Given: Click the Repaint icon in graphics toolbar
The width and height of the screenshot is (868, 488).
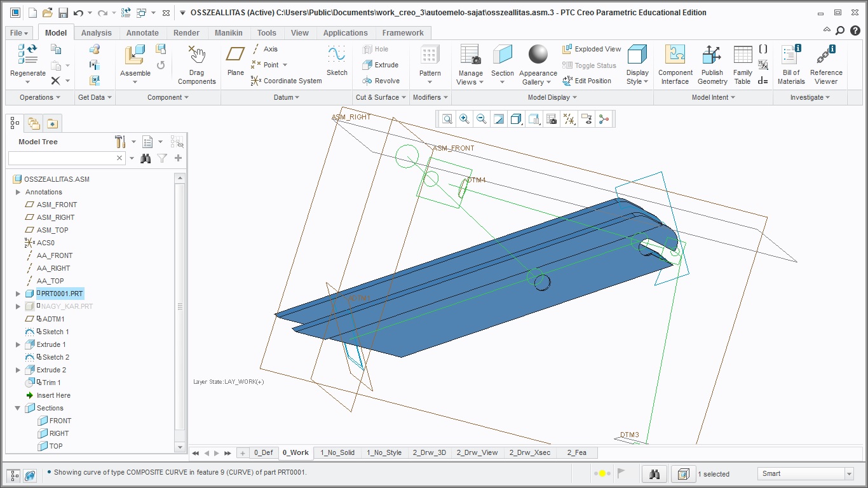Looking at the screenshot, I should (499, 119).
